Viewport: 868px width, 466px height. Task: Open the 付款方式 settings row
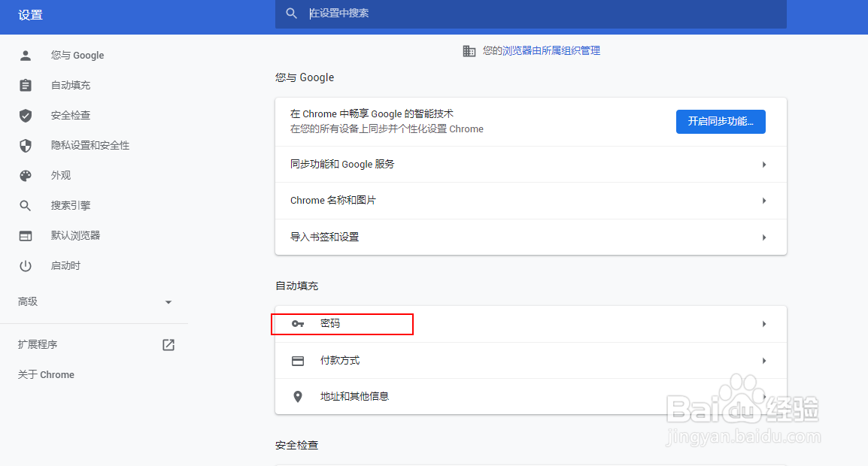531,361
